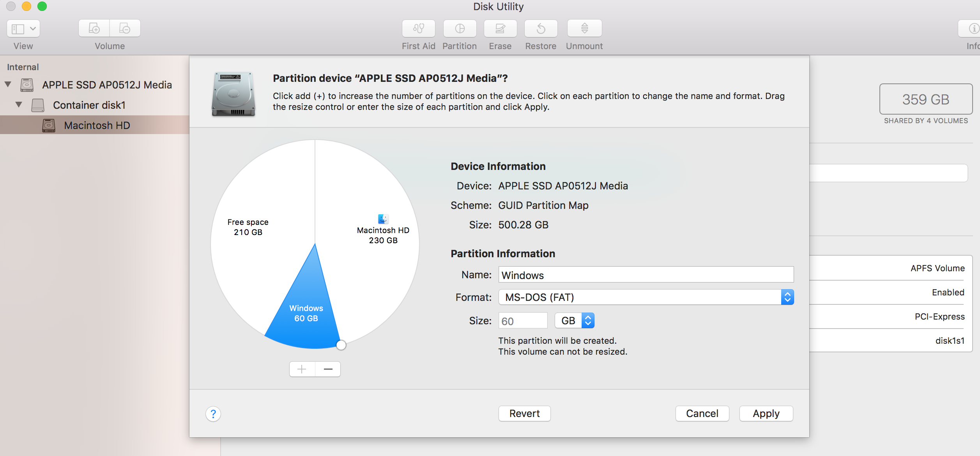Open the Info inspector icon

(x=973, y=28)
